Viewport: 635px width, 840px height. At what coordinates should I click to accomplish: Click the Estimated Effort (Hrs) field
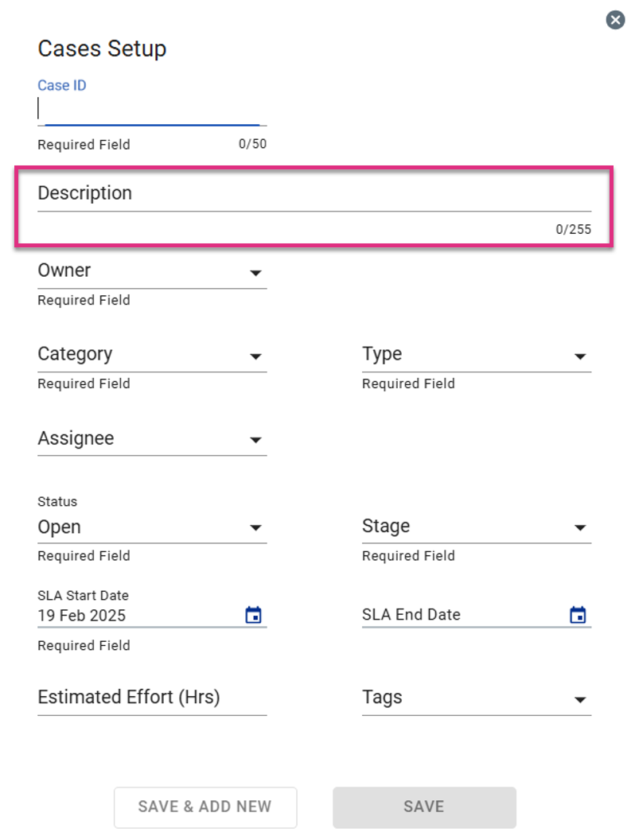(152, 698)
